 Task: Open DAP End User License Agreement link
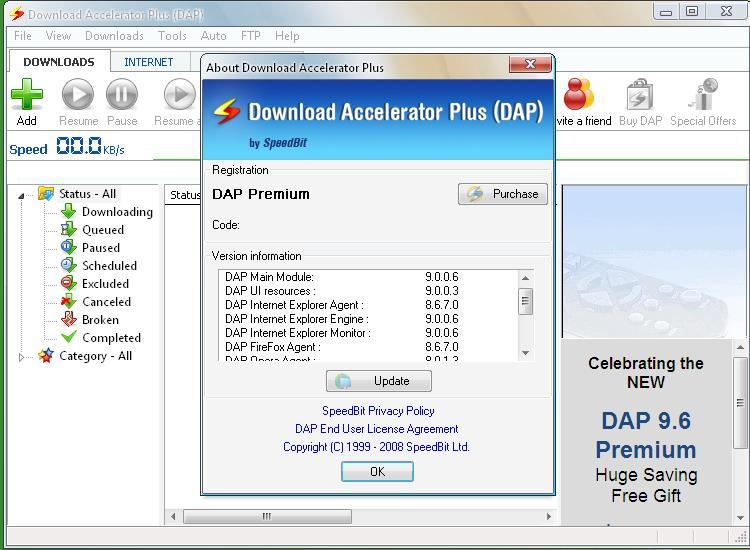[376, 429]
